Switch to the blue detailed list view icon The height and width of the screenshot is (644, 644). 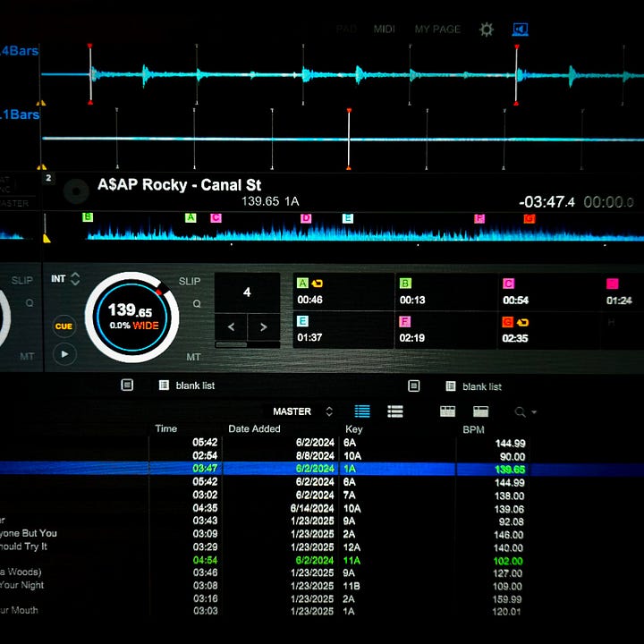pos(362,411)
